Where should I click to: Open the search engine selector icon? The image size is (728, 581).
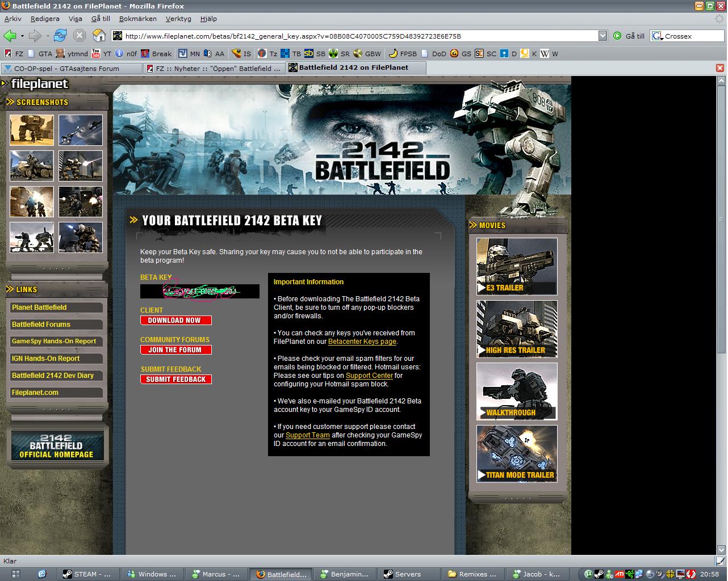click(658, 36)
